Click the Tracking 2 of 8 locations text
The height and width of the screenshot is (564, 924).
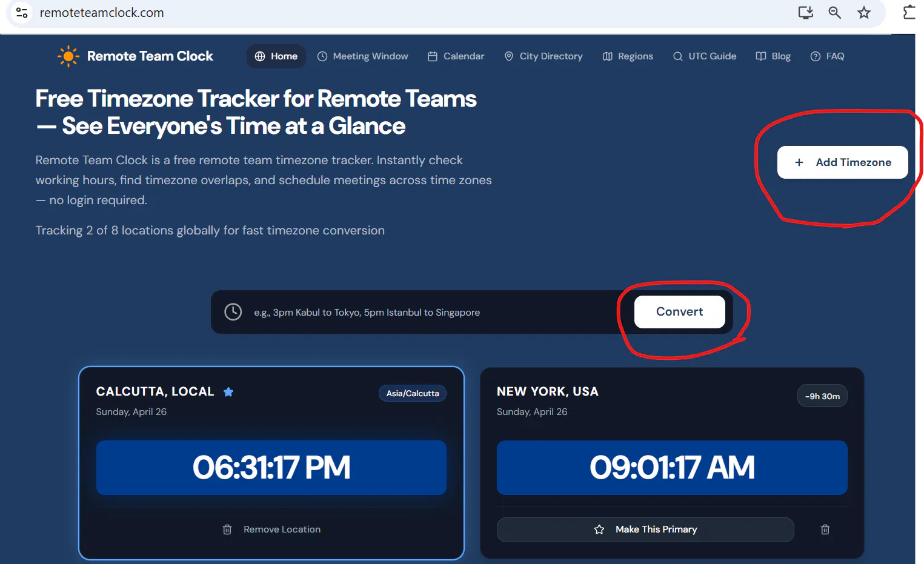210,231
